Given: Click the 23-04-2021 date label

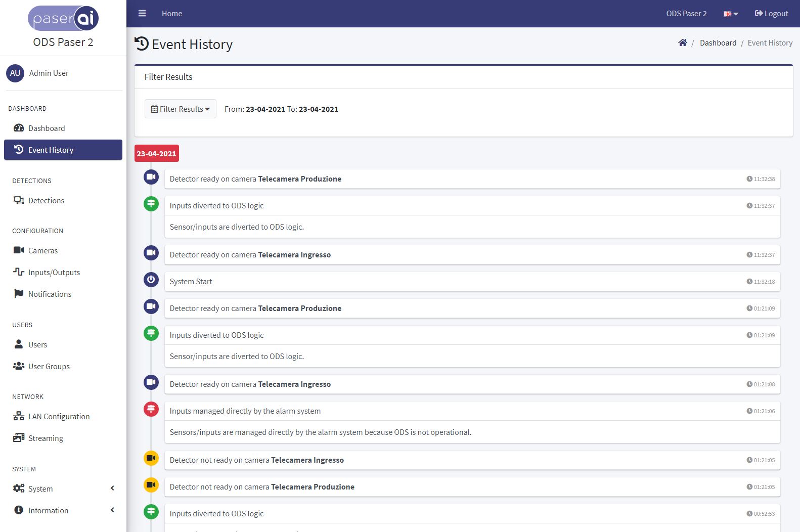Looking at the screenshot, I should tap(156, 154).
